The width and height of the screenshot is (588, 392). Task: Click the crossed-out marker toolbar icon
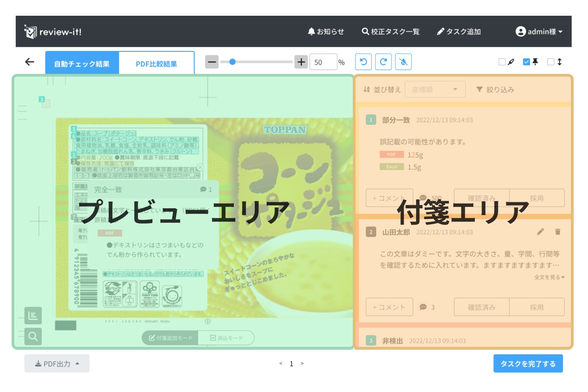pos(403,62)
